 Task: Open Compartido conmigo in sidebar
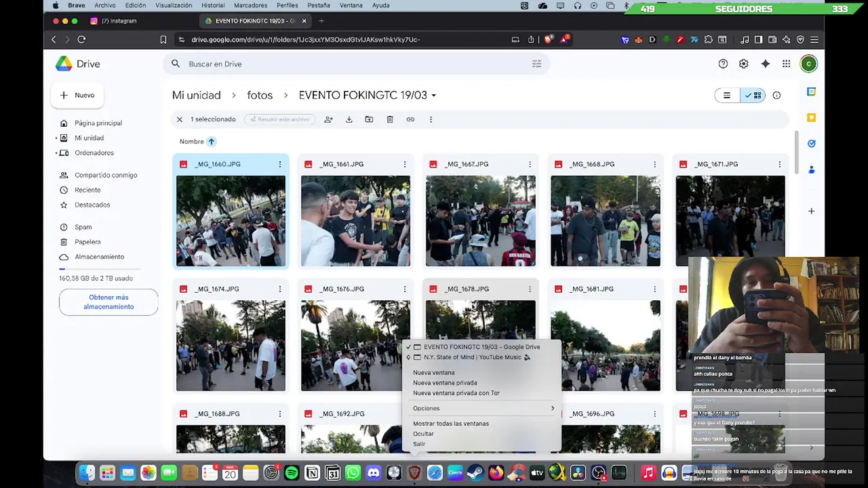tap(106, 175)
